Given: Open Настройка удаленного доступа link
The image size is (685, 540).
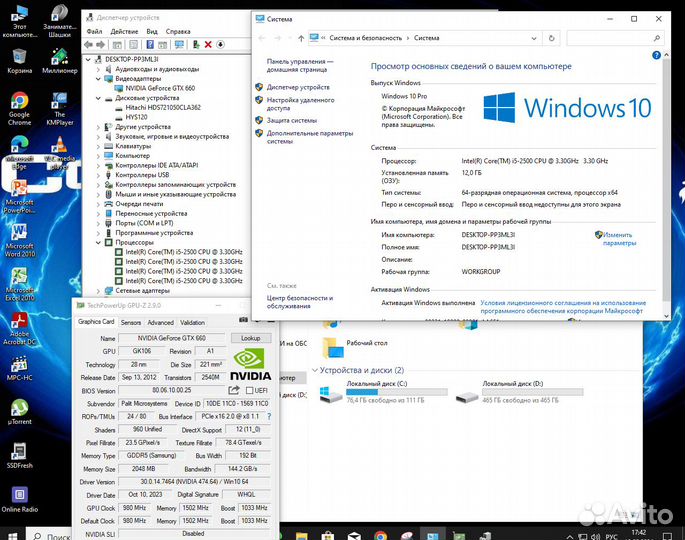Looking at the screenshot, I should 300,104.
